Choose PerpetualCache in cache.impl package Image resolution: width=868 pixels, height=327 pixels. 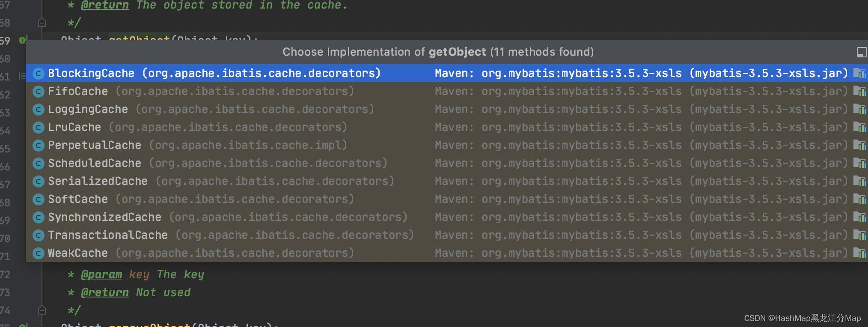click(x=447, y=145)
